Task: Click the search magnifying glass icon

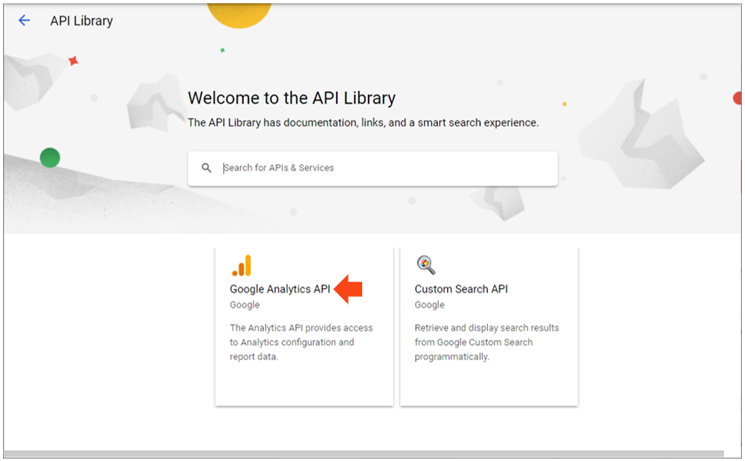Action: (x=207, y=168)
